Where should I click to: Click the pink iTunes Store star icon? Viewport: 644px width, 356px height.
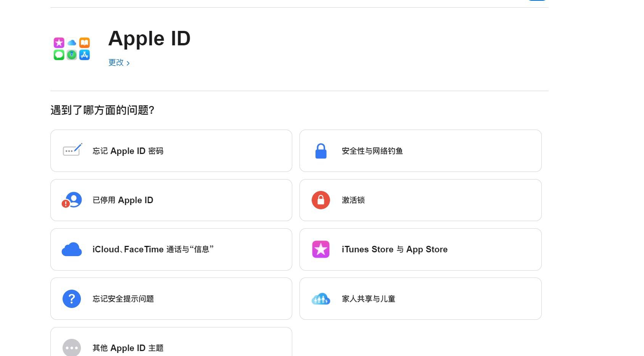click(321, 250)
